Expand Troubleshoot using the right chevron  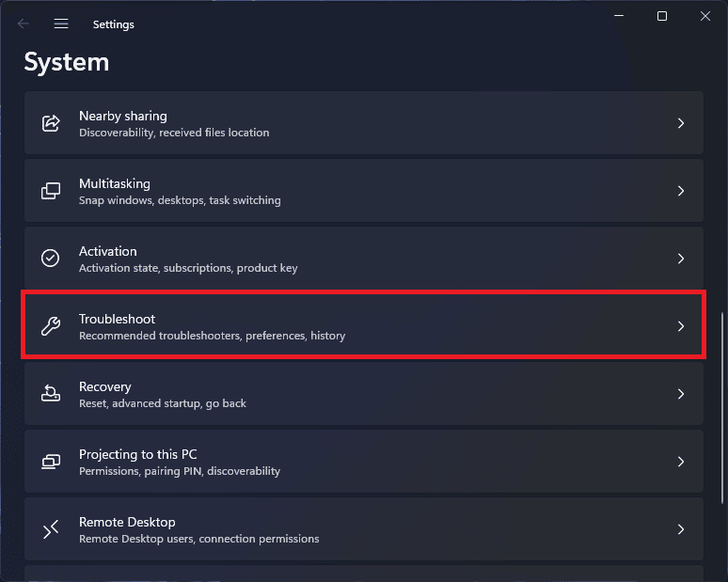pos(681,326)
